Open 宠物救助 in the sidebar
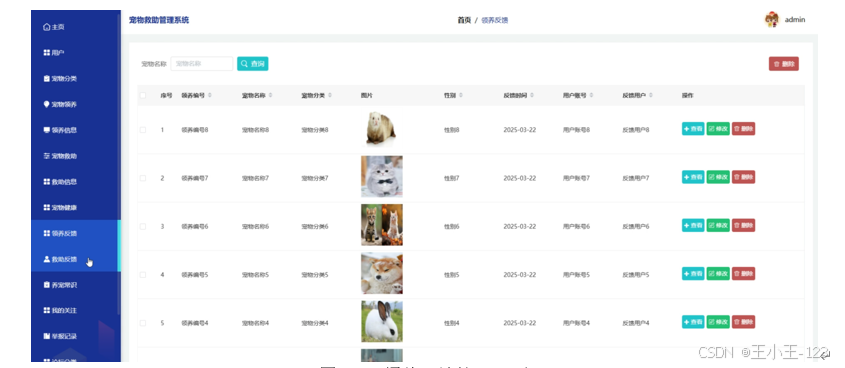The image size is (845, 368). pos(60,156)
